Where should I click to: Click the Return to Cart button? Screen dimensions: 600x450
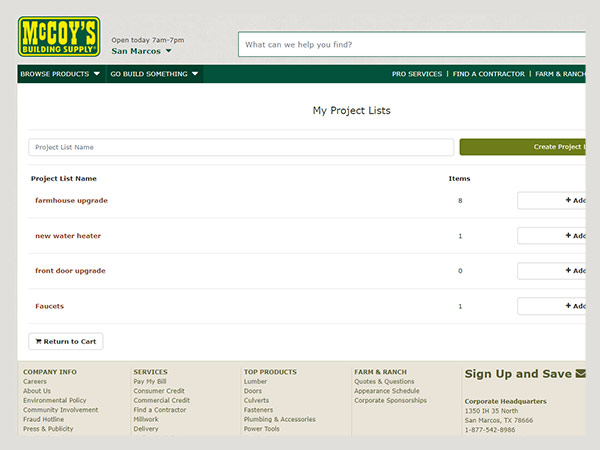click(66, 341)
